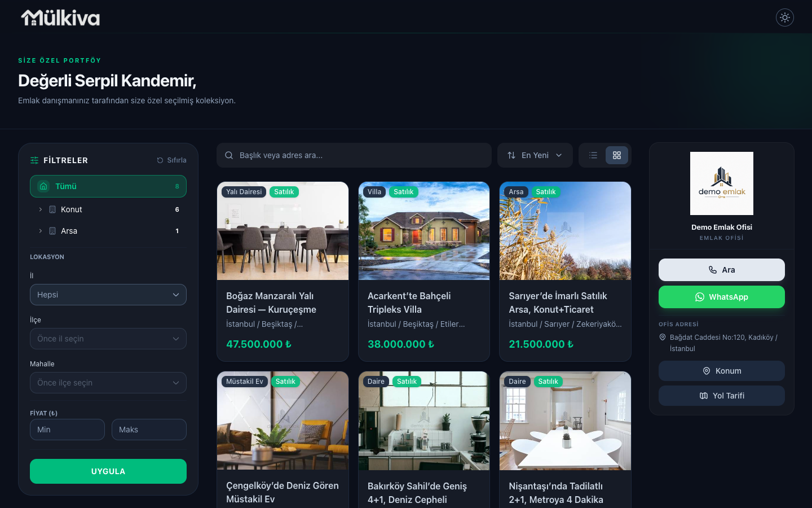This screenshot has height=508, width=812.
Task: Apply filters with UYGULA button
Action: [x=108, y=471]
